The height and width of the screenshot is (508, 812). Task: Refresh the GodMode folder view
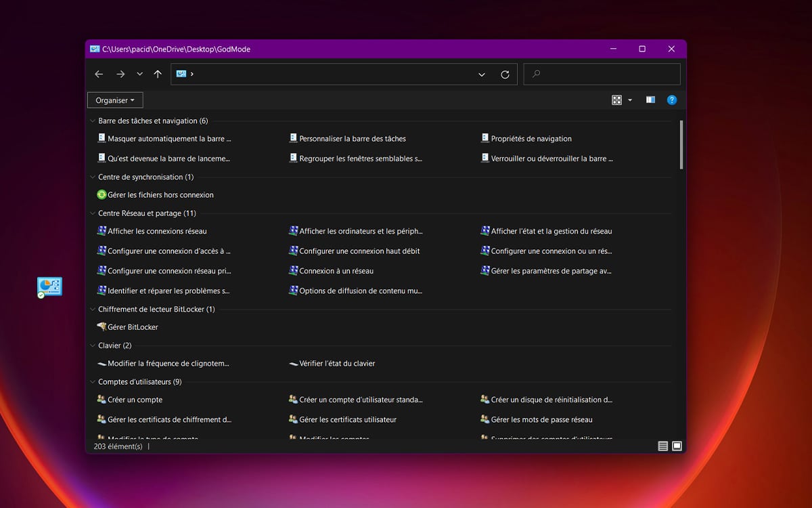505,75
